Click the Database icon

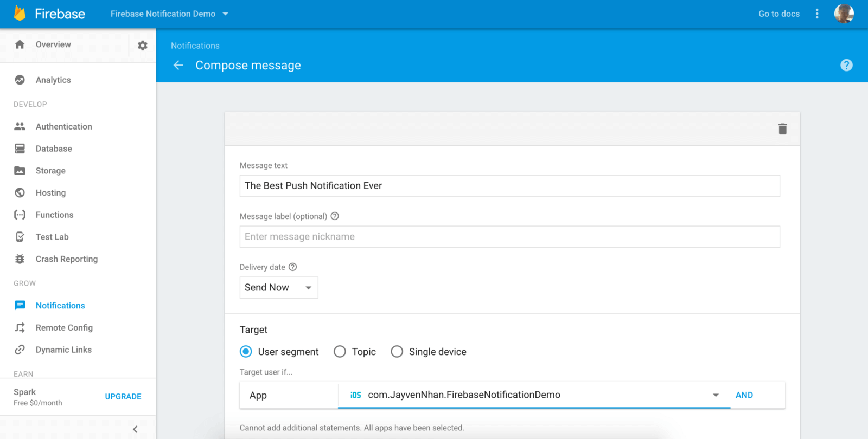point(20,149)
